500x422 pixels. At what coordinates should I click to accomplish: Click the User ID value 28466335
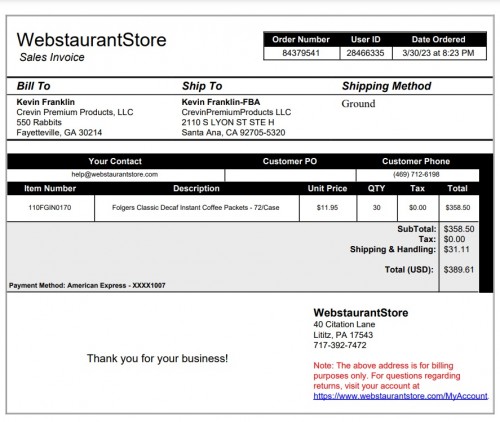(365, 53)
